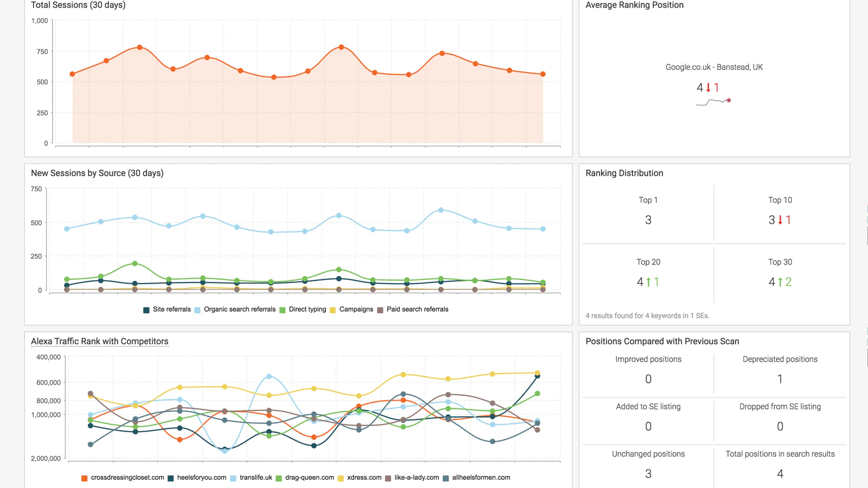The height and width of the screenshot is (488, 868).
Task: Click the average ranking sparkline chart
Action: [x=713, y=101]
